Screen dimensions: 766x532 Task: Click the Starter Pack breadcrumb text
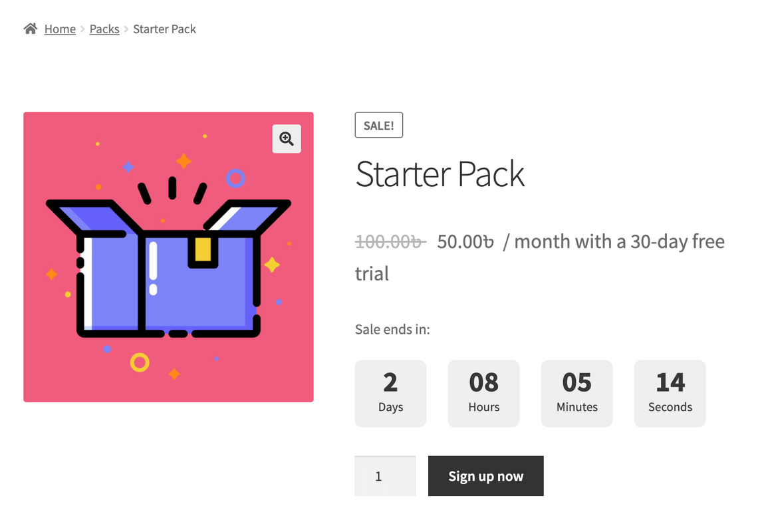pos(164,29)
